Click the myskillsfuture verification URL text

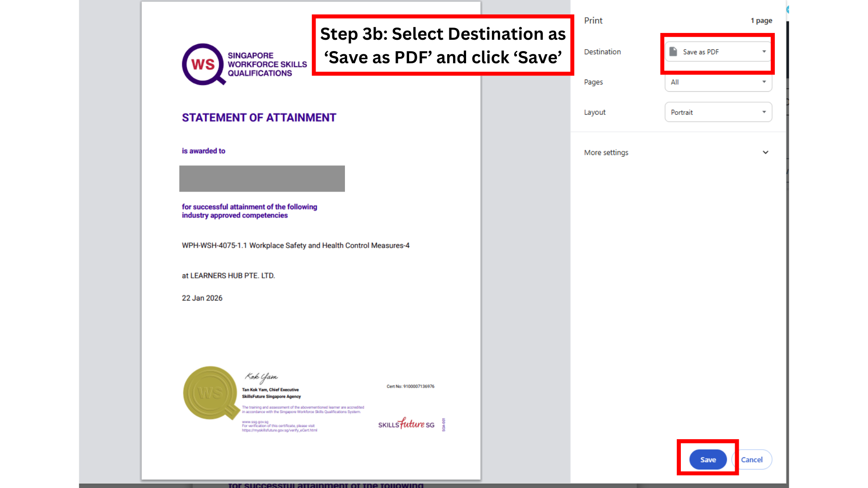pos(279,430)
